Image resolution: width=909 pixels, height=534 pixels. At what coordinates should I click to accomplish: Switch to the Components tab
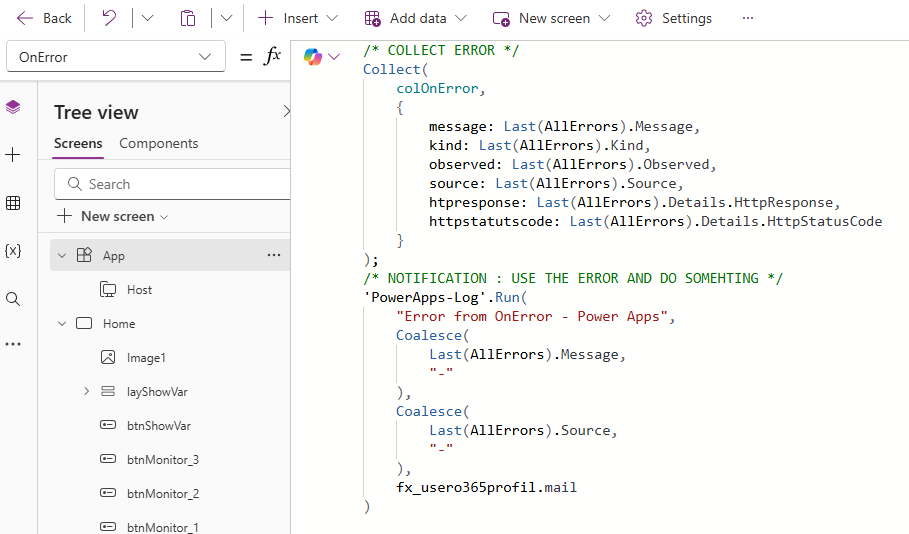coord(159,144)
